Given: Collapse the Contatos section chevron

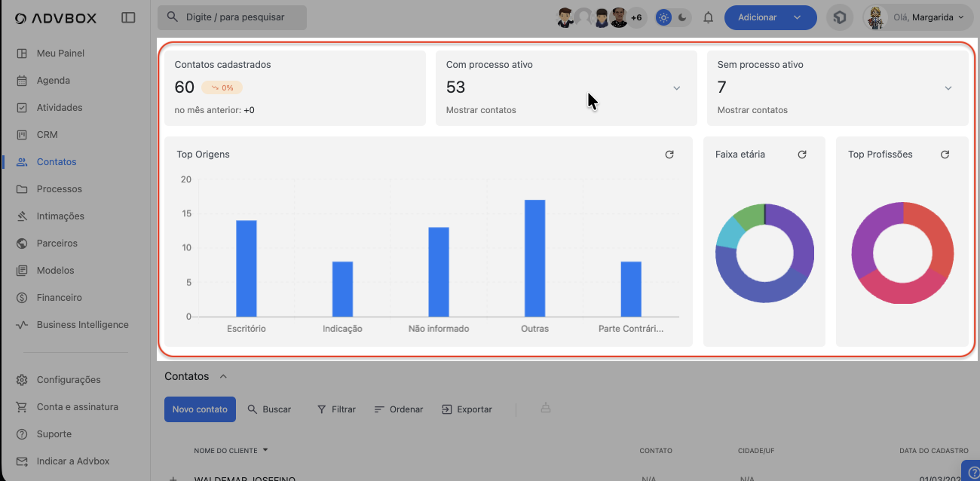Looking at the screenshot, I should [x=223, y=376].
